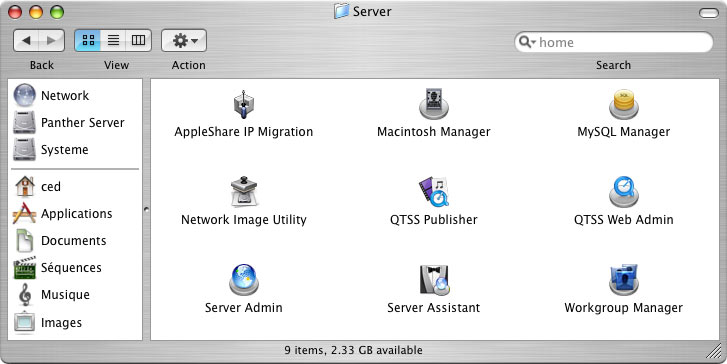Select the Server Assistant tuxedo icon
This screenshot has width=727, height=364.
tap(434, 280)
